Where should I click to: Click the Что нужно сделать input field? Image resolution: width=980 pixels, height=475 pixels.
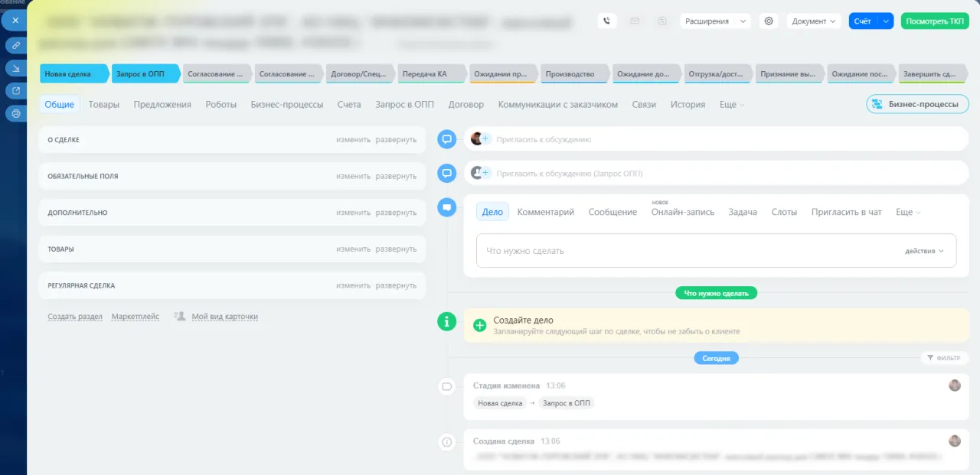(x=716, y=251)
